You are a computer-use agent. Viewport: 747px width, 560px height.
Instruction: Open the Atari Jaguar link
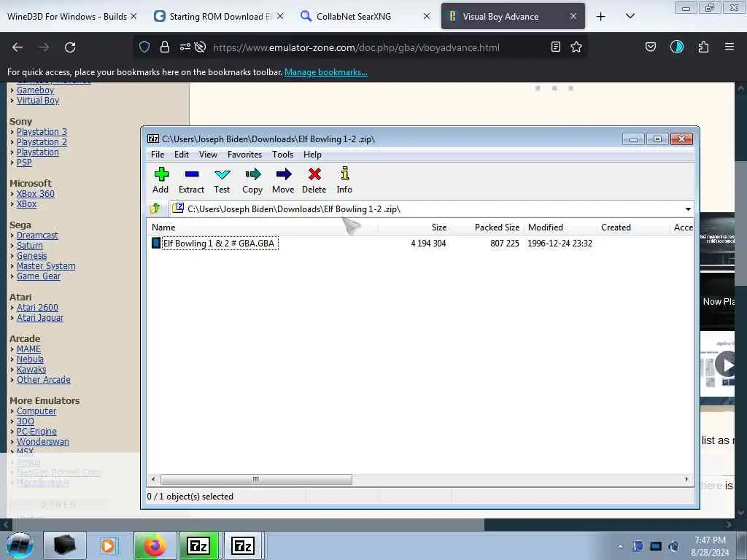tap(40, 318)
